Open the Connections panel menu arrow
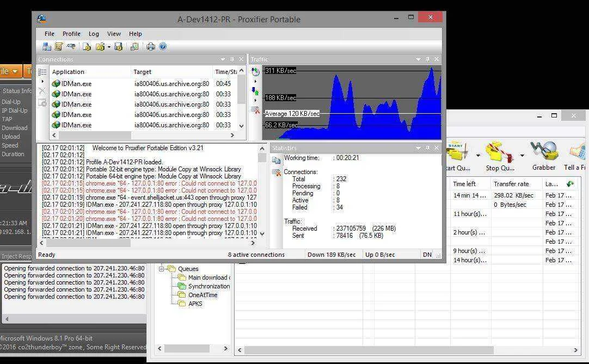This screenshot has height=364, width=589. [223, 59]
